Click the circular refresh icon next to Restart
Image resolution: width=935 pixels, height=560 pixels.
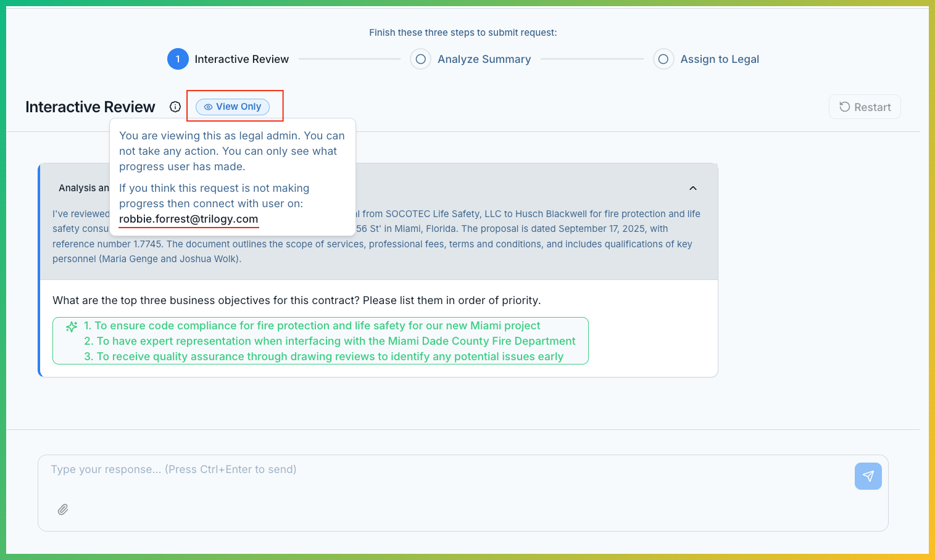pos(845,107)
